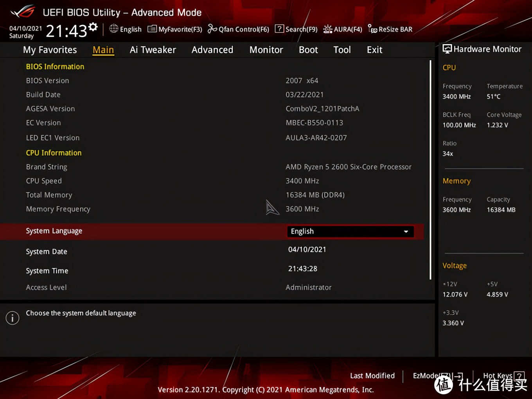Click Hot Keys question mark icon
Image resolution: width=532 pixels, height=399 pixels.
(x=519, y=376)
